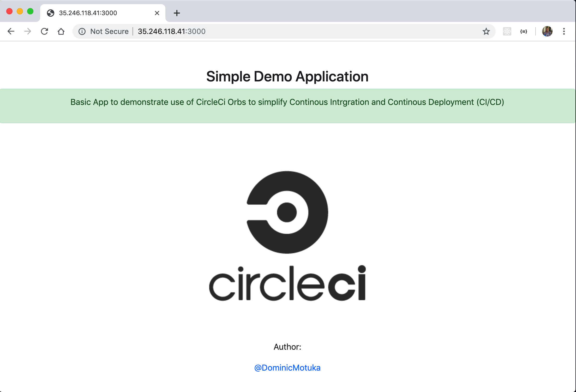576x392 pixels.
Task: Click the CircleCI logo image
Action: tap(287, 236)
